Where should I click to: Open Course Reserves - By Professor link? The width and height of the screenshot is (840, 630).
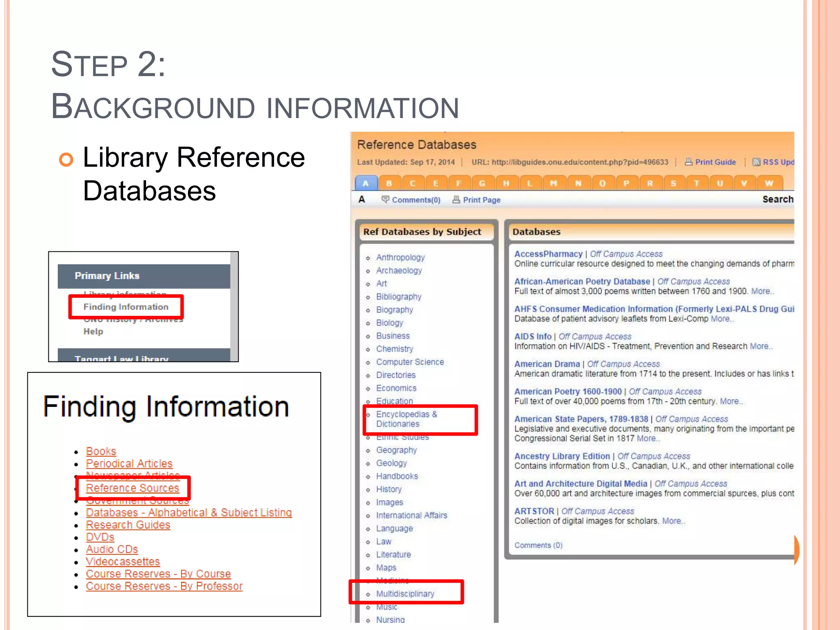tap(164, 586)
